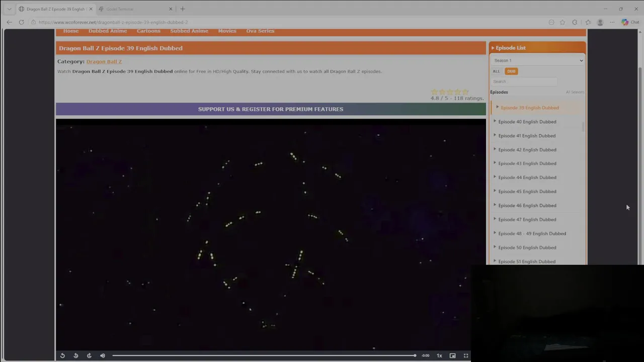This screenshot has height=362, width=644.
Task: Click the browser back arrow
Action: tap(9, 22)
